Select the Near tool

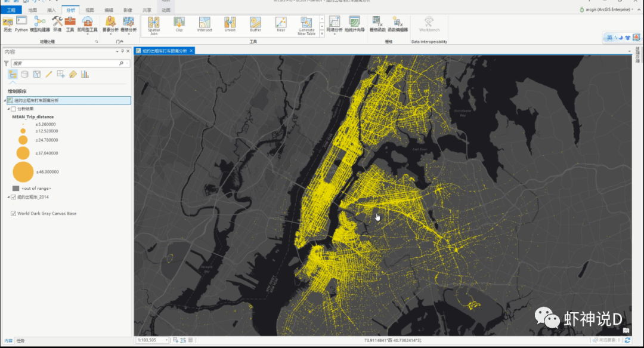(281, 24)
